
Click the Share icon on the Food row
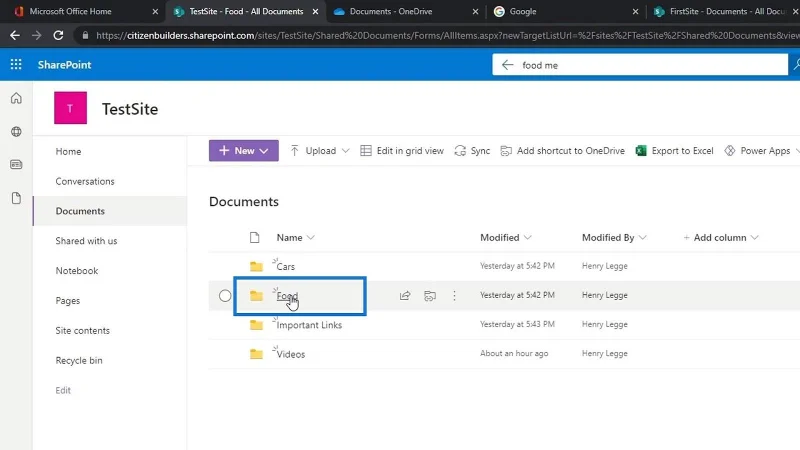point(405,295)
